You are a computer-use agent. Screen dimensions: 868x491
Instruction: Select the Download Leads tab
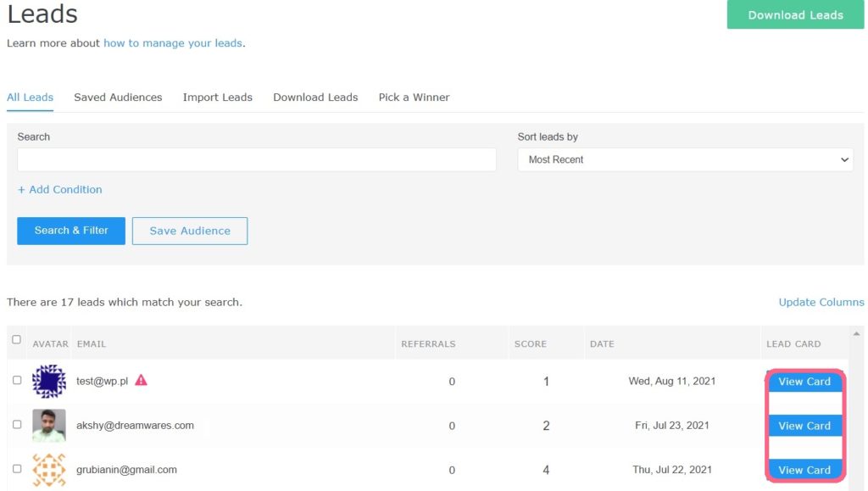pyautogui.click(x=315, y=98)
